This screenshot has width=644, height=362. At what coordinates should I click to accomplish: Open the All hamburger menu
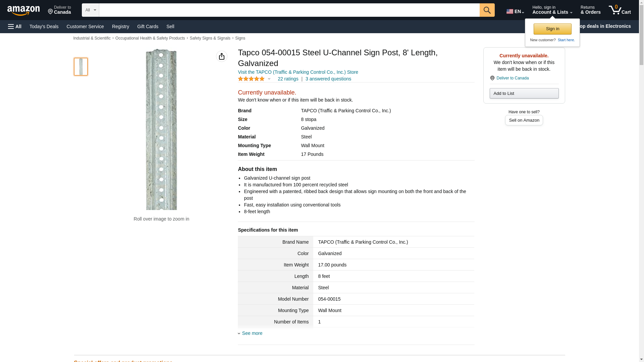[15, 26]
